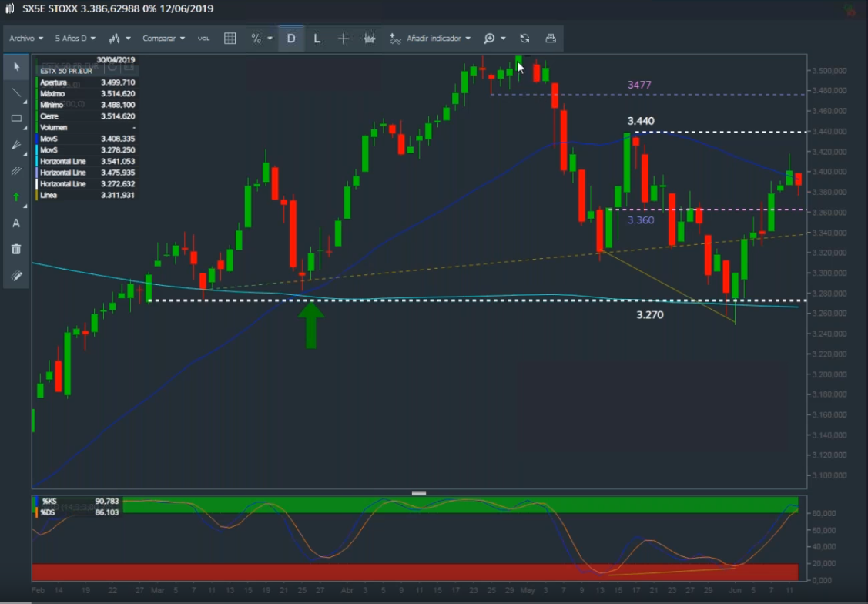Click the chart overlay bars icon
Screen dimensions: 868x604
[369, 39]
